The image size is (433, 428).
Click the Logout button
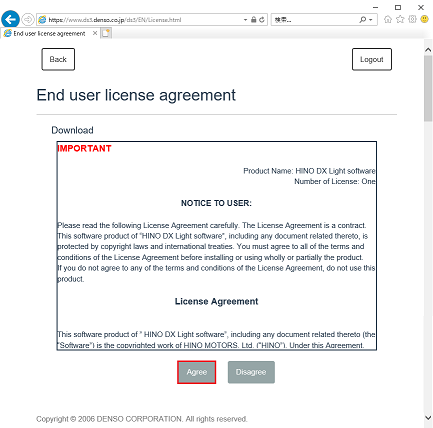372,59
